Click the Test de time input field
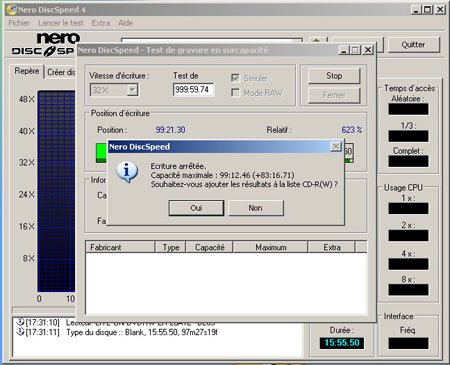This screenshot has width=450, height=365. [193, 89]
